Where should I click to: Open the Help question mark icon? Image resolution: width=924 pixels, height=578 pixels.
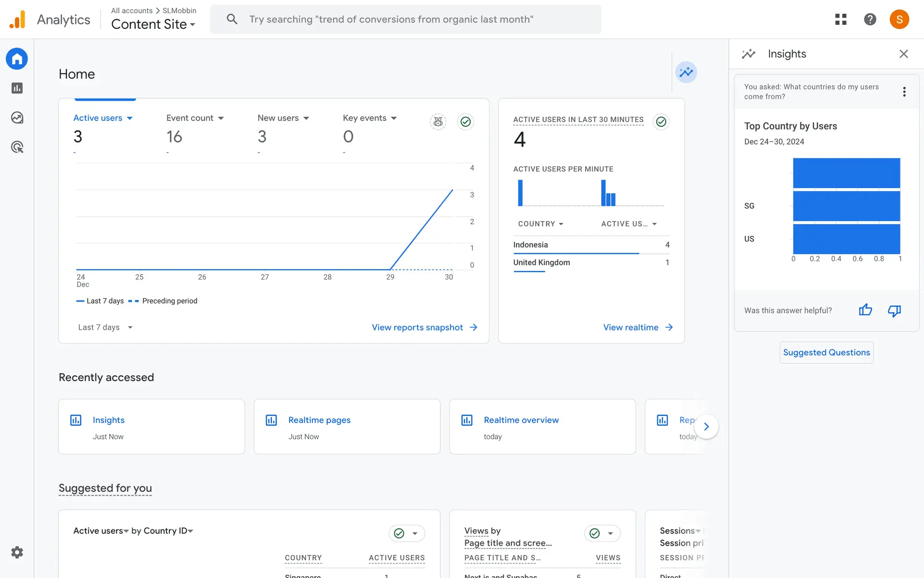(x=870, y=19)
